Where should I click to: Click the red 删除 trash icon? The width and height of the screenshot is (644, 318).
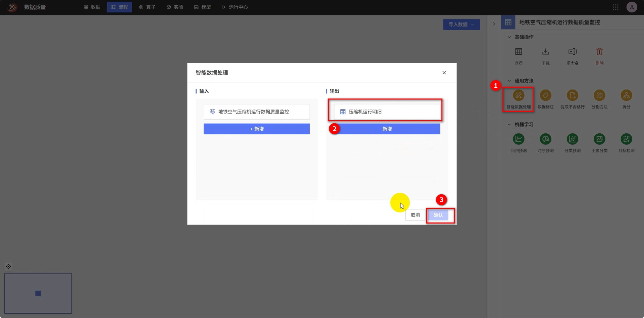pyautogui.click(x=599, y=52)
